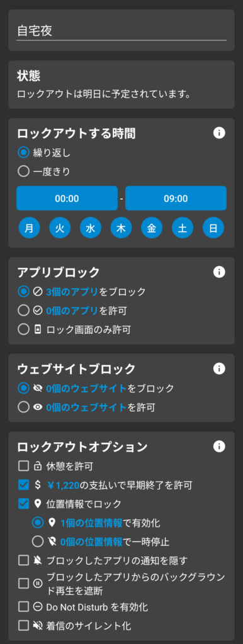Open the ￥1,220 payment amount link

pyautogui.click(x=63, y=485)
